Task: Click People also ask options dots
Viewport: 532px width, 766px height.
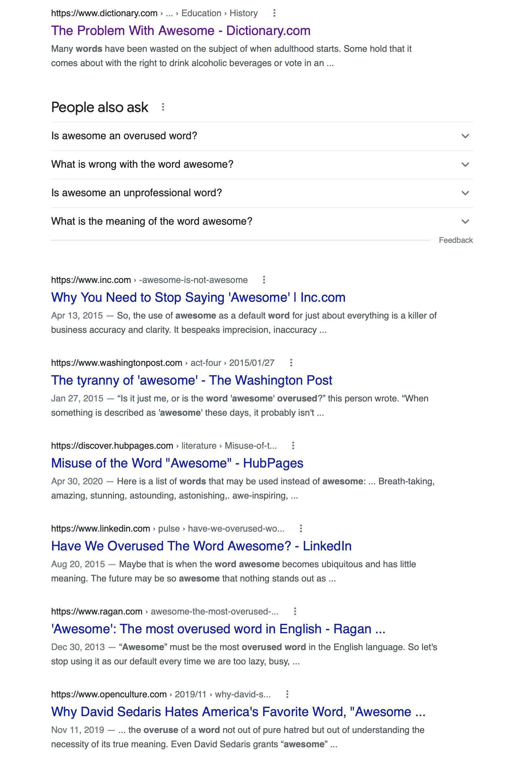Action: [x=163, y=107]
